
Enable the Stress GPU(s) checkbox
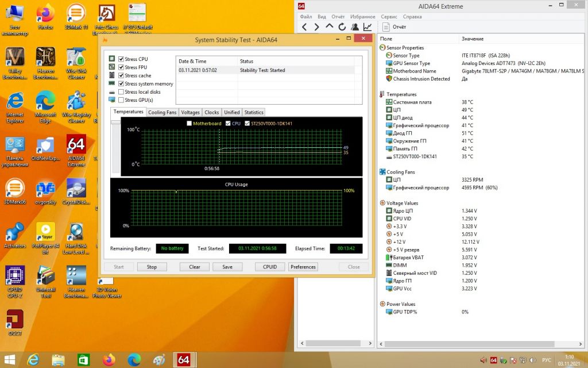[x=121, y=100]
